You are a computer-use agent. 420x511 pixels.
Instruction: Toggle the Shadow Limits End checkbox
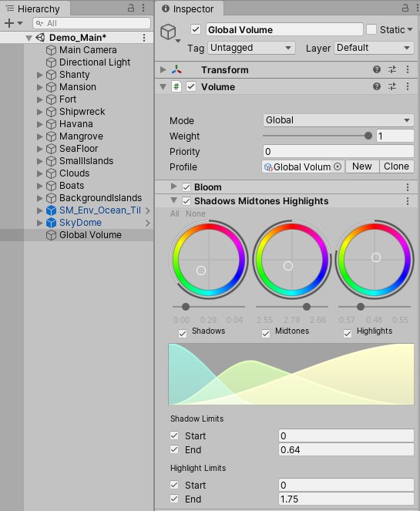[x=174, y=450]
